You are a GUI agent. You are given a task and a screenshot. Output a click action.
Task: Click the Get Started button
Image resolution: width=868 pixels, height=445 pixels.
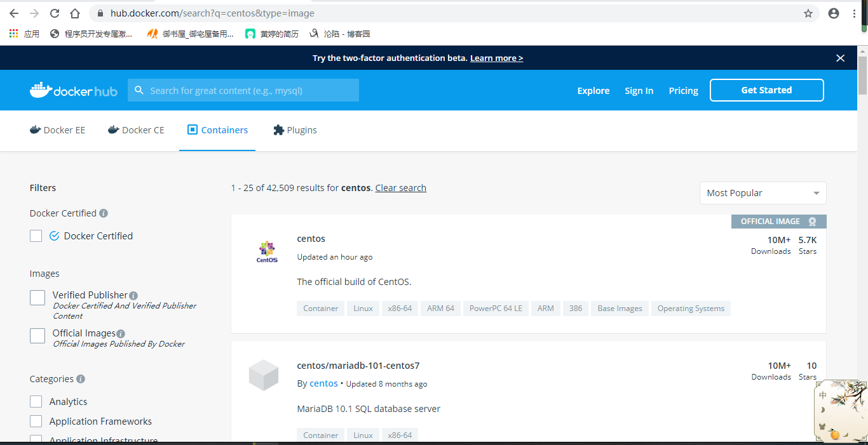coord(766,90)
